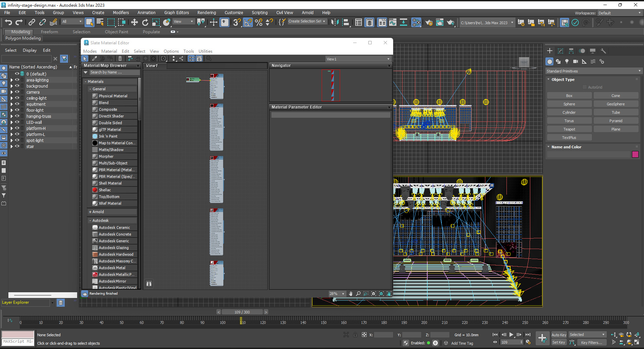Image resolution: width=644 pixels, height=349 pixels.
Task: Open the Modify command panel tab
Action: 560,51
